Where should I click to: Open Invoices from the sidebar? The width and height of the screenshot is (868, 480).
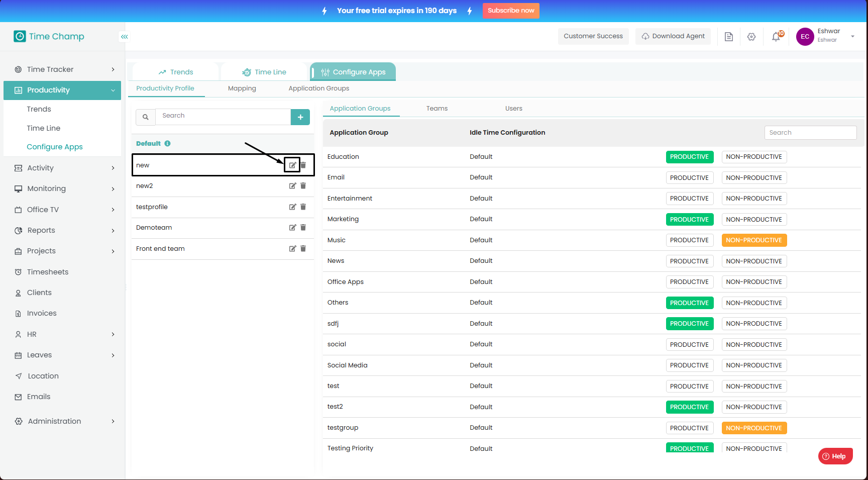(x=42, y=313)
